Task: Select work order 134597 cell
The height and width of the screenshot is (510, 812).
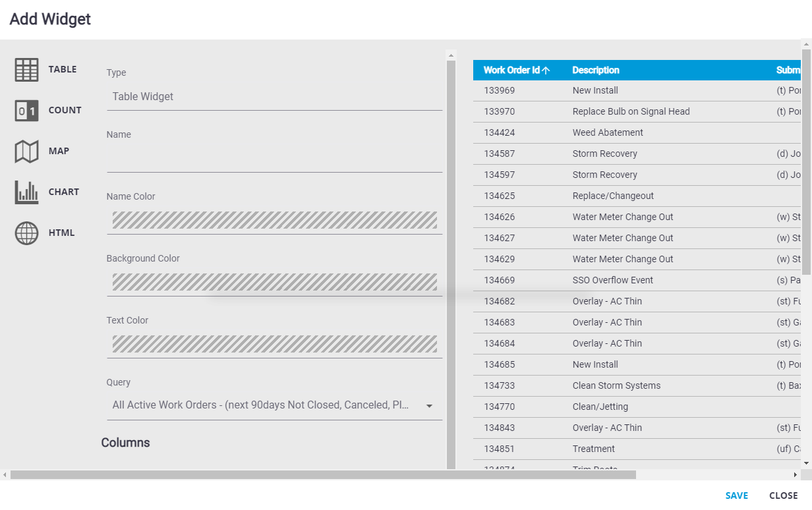Action: click(499, 175)
